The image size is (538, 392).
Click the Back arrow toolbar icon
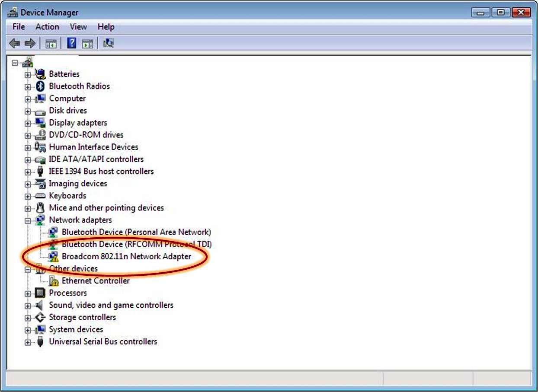[x=15, y=43]
